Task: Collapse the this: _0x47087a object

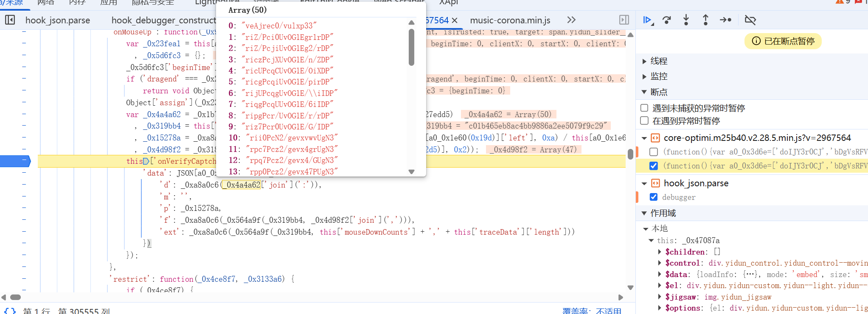Action: (x=651, y=240)
